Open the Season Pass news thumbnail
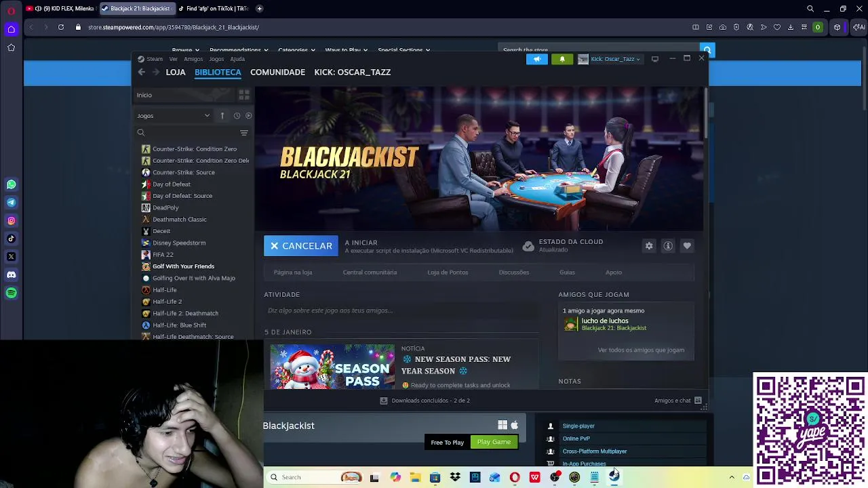 [x=332, y=367]
